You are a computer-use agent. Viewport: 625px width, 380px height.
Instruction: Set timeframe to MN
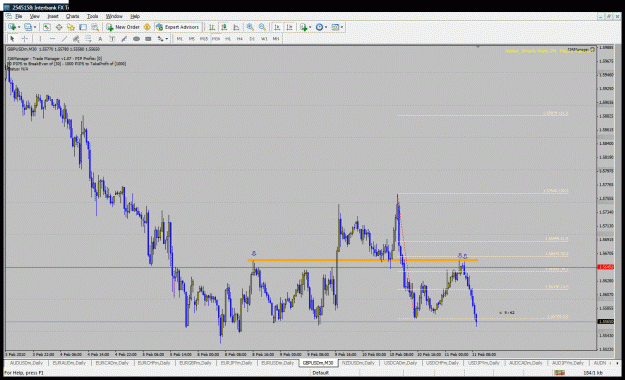pos(276,39)
